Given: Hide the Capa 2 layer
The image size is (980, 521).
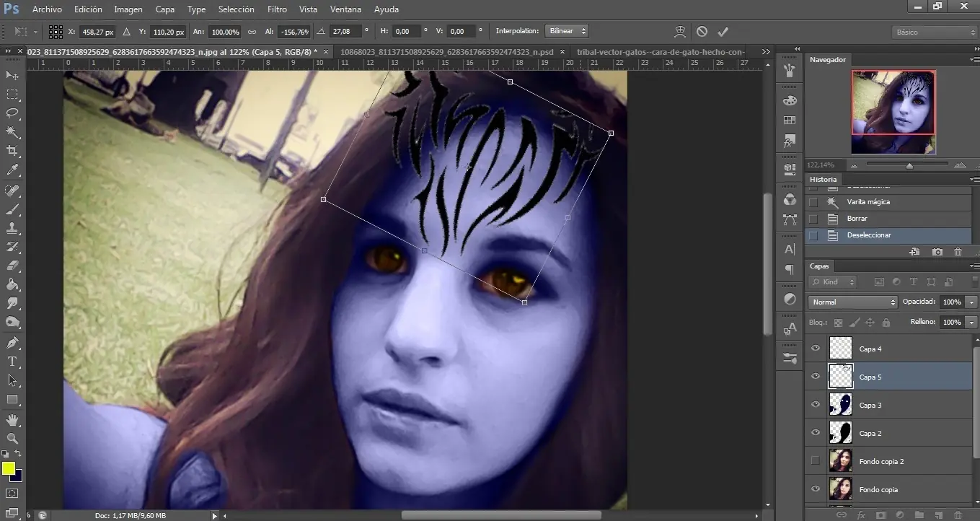Looking at the screenshot, I should click(x=816, y=433).
